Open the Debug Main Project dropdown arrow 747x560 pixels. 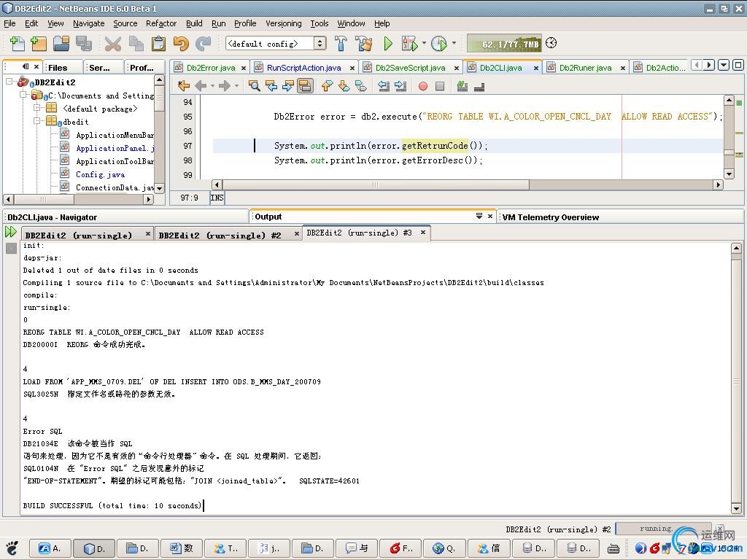coord(424,43)
